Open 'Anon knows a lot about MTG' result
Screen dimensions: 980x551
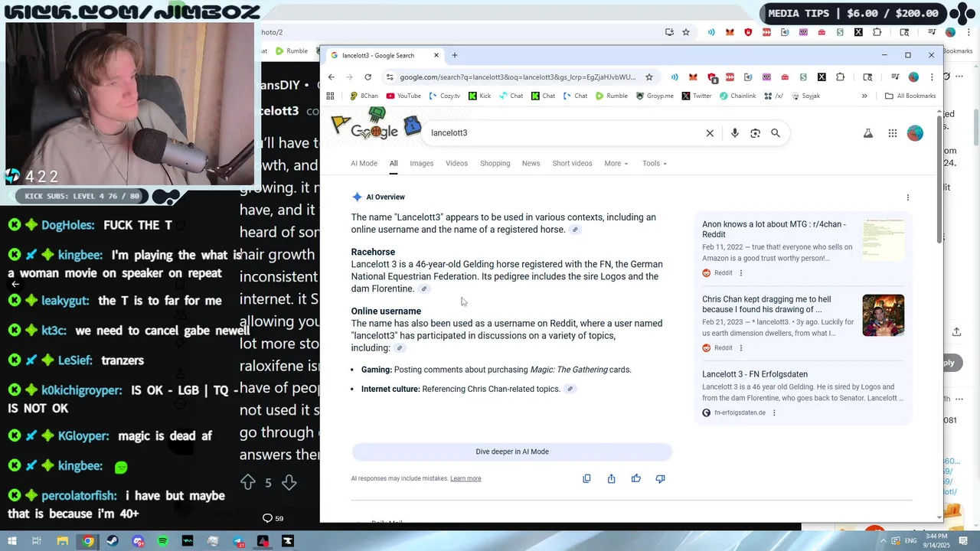[774, 230]
